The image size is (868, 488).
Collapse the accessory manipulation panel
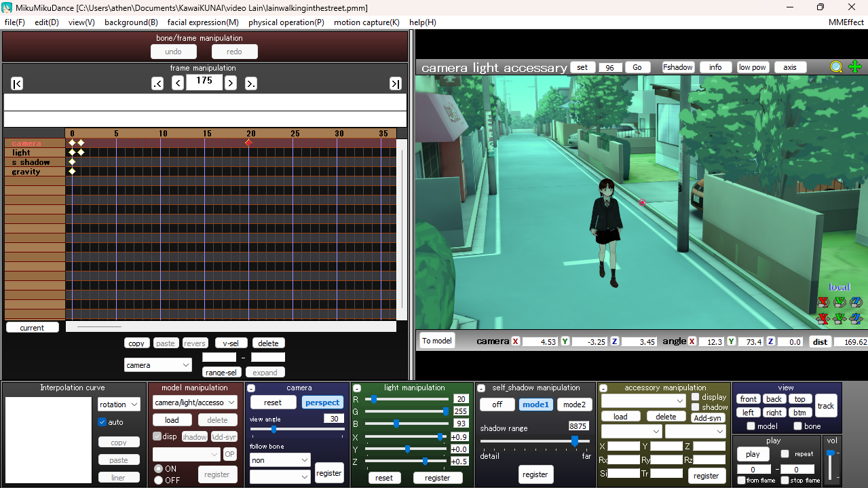603,388
